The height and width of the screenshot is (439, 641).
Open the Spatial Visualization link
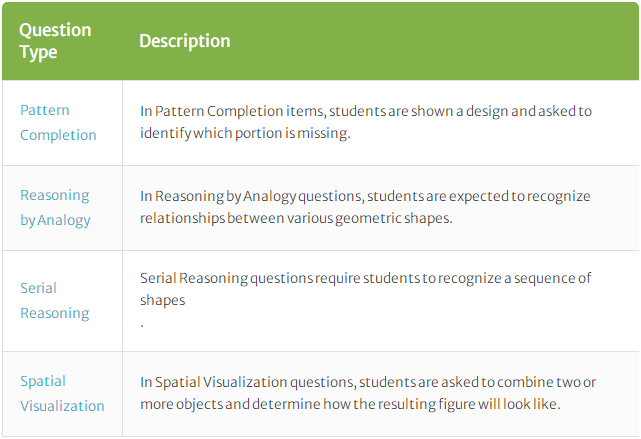click(x=62, y=393)
